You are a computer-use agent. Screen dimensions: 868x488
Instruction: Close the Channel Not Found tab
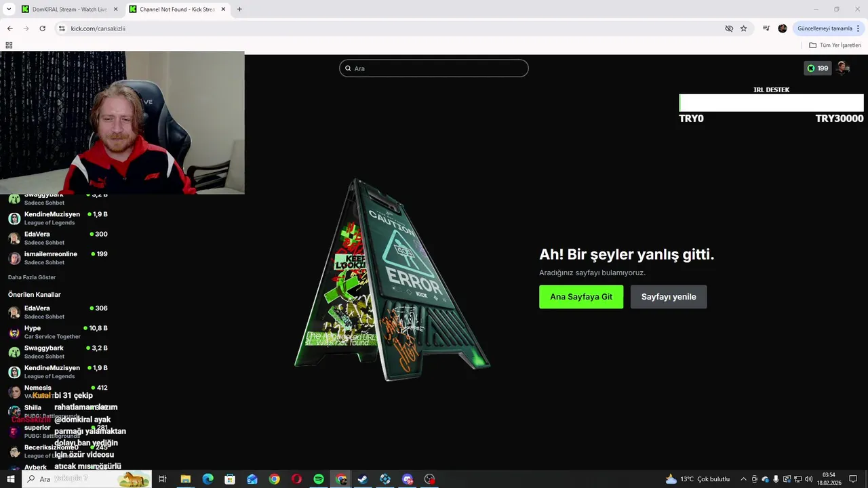[x=223, y=9]
